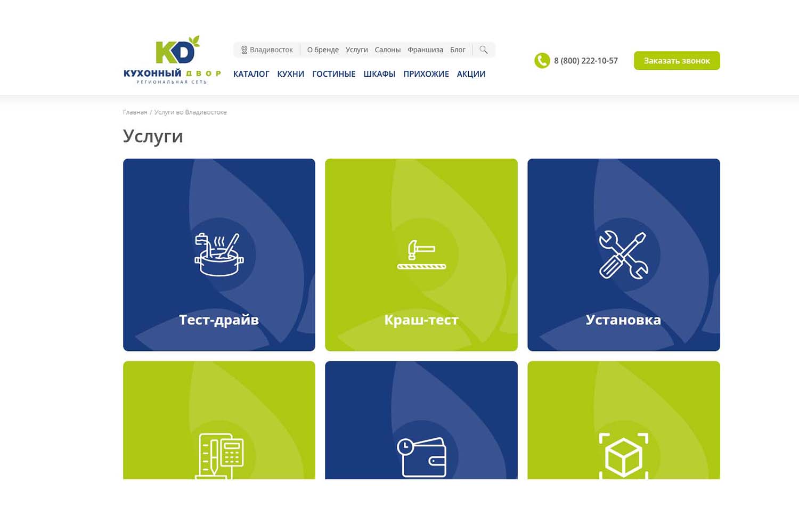Click the cooking pot Тест-драйв icon
Viewport: 799px width, 532px height.
click(219, 255)
